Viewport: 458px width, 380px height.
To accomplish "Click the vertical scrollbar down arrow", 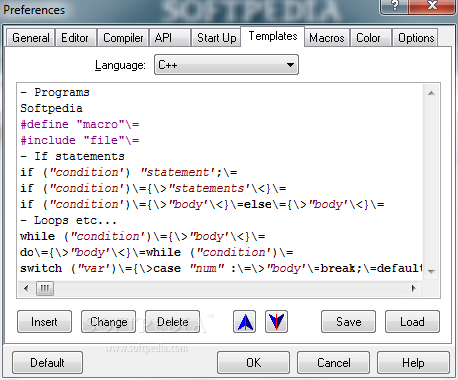I will [x=431, y=272].
